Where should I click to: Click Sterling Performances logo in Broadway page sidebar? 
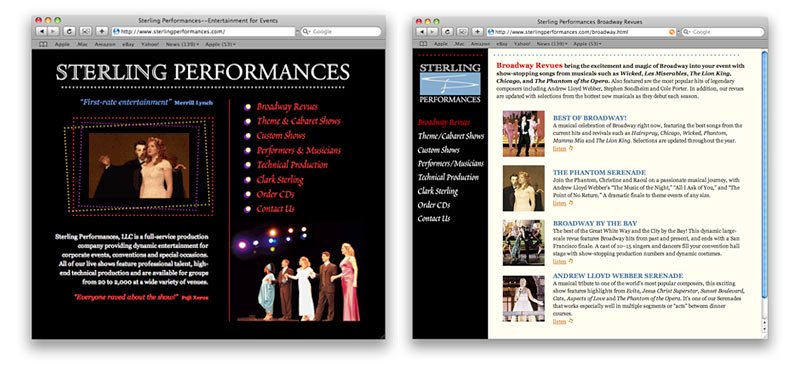(x=450, y=83)
